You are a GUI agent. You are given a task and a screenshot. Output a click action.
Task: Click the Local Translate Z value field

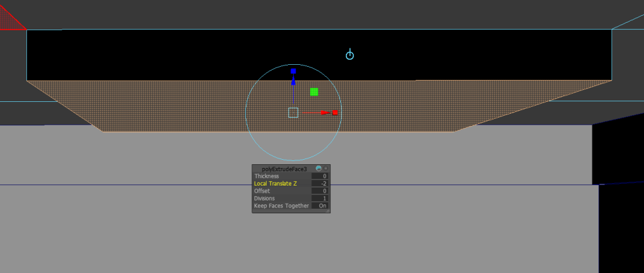point(320,184)
